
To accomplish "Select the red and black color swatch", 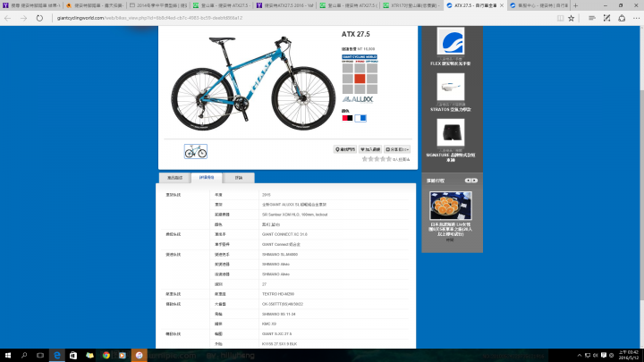I will point(347,118).
